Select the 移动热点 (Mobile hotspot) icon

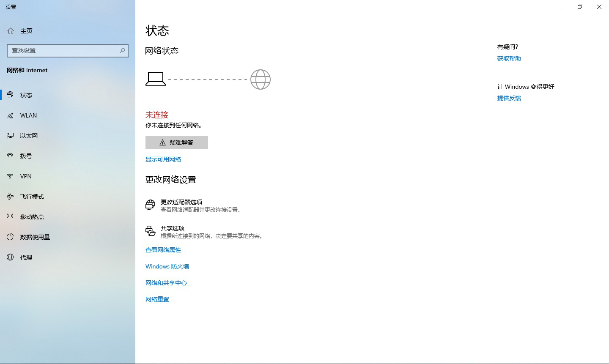coord(10,216)
